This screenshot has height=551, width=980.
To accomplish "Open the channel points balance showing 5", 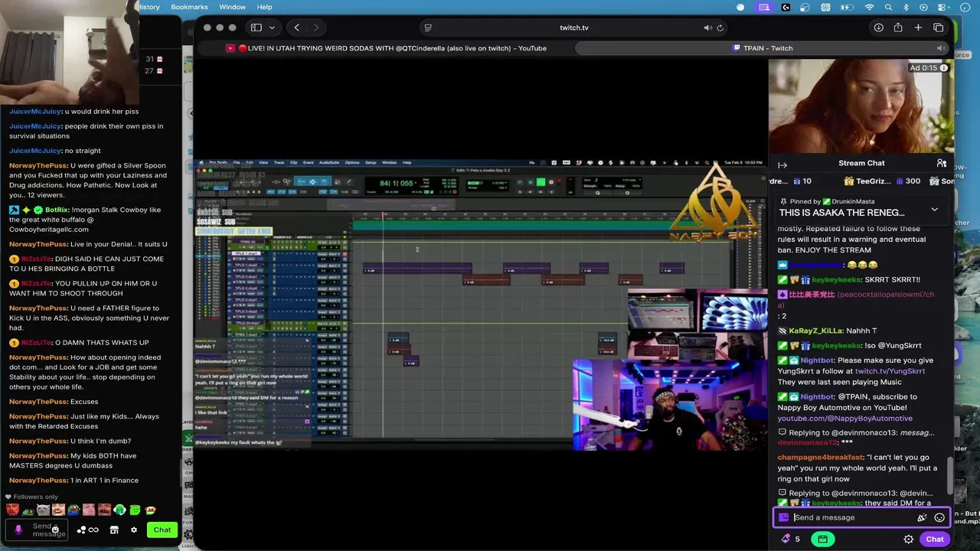I will (791, 539).
